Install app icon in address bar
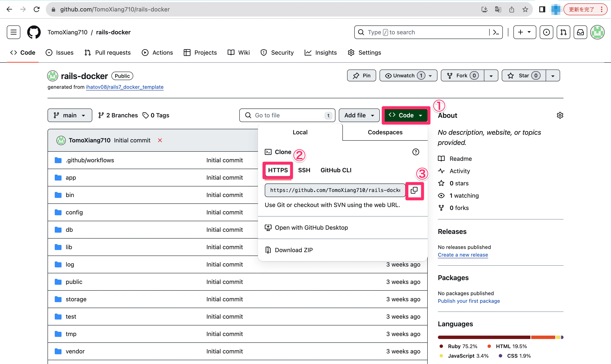The width and height of the screenshot is (611, 364). [x=484, y=9]
